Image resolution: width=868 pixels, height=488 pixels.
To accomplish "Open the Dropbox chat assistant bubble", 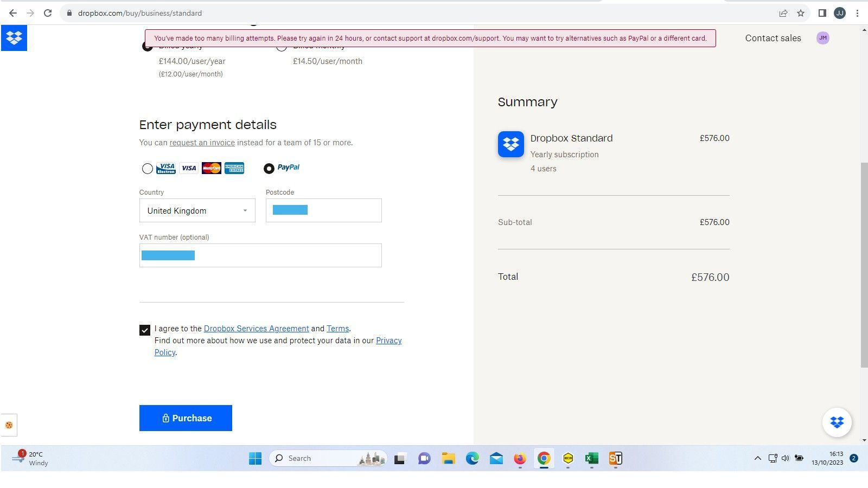I will click(x=837, y=422).
